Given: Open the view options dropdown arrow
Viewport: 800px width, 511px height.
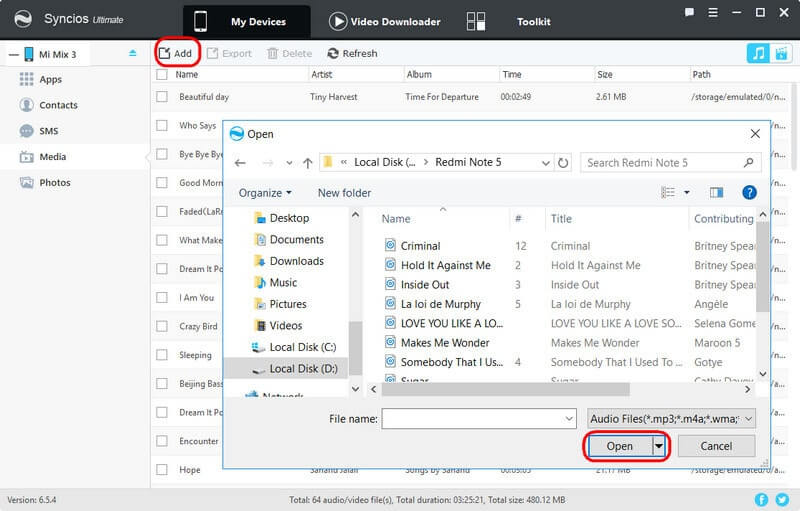Looking at the screenshot, I should [687, 192].
